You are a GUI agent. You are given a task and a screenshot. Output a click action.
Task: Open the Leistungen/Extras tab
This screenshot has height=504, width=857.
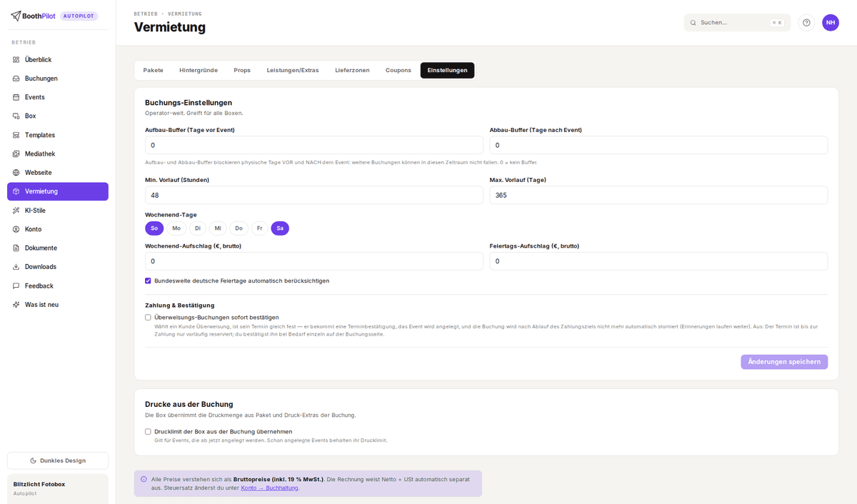pyautogui.click(x=293, y=70)
